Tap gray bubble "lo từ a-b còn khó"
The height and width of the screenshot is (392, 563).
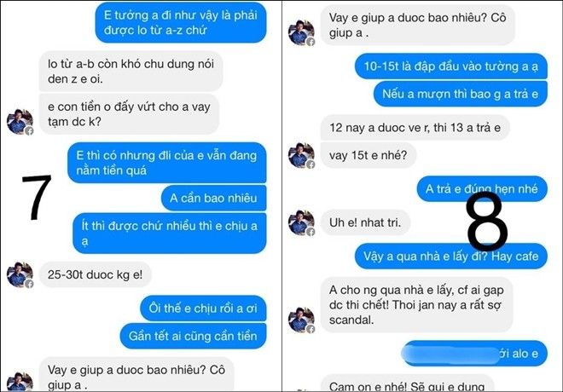click(x=131, y=71)
